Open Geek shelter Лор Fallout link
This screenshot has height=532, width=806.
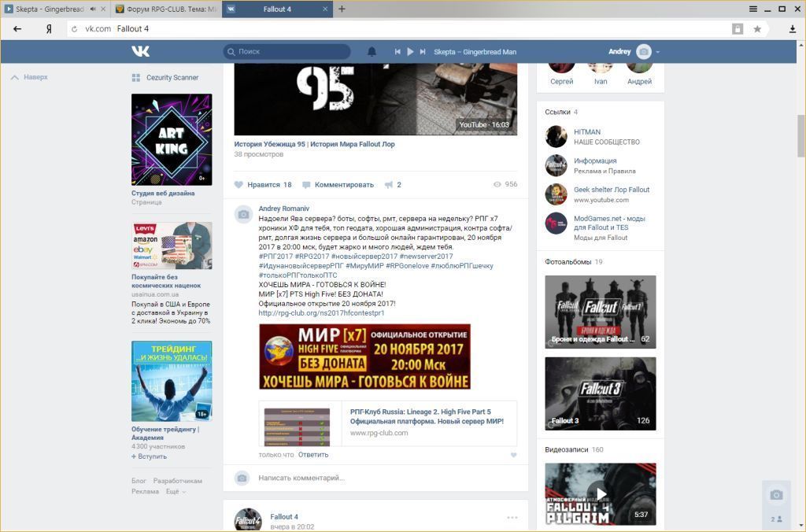[x=612, y=190]
